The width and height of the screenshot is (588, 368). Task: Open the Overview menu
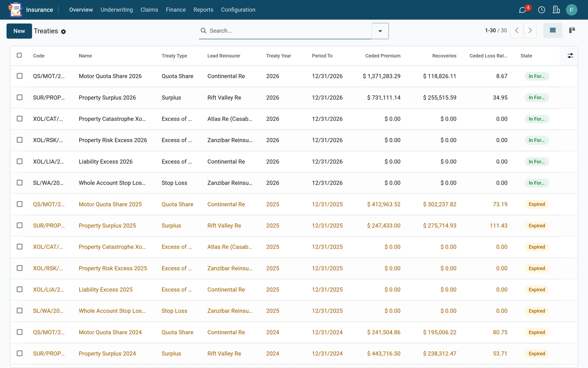pos(81,10)
